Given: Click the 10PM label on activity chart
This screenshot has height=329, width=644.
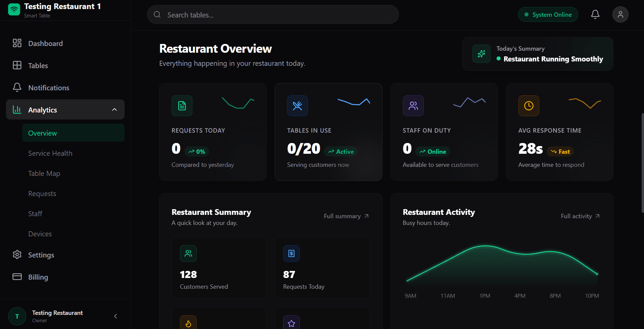Looking at the screenshot, I should pyautogui.click(x=592, y=296).
